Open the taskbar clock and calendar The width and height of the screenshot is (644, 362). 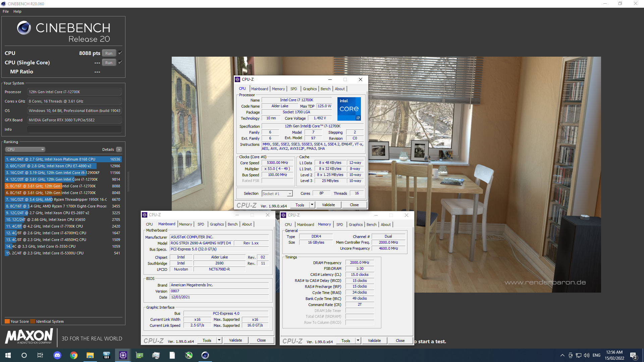click(614, 355)
